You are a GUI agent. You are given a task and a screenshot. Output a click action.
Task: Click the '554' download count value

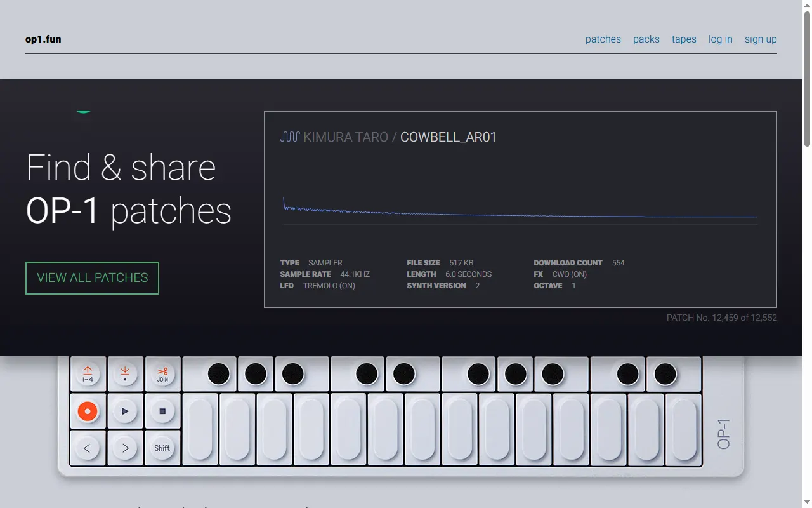pos(619,263)
